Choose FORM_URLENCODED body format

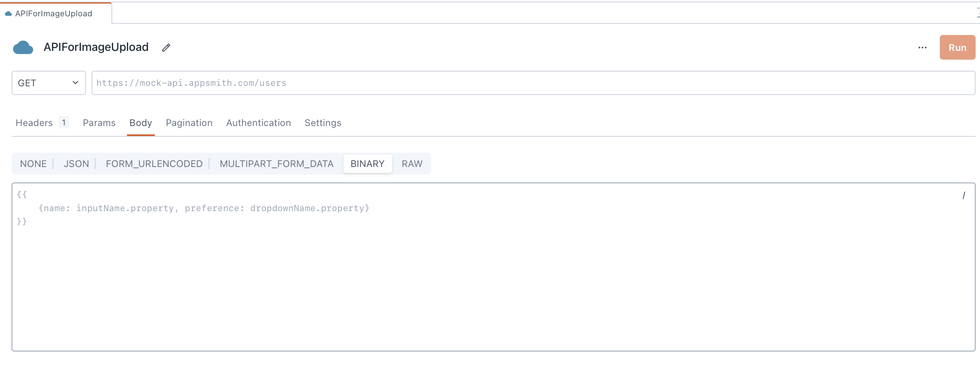[154, 163]
